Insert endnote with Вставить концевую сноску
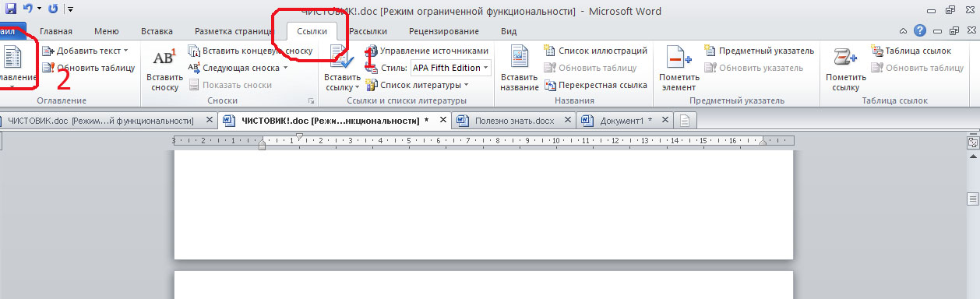 point(251,51)
